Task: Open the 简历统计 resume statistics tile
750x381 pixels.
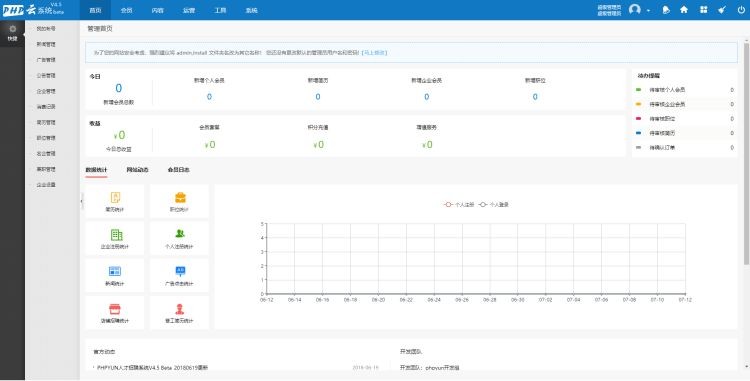Action: tap(115, 201)
